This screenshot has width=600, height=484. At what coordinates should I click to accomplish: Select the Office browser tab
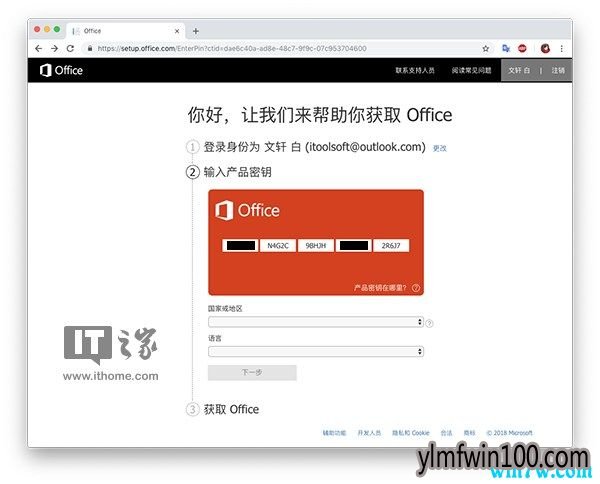pyautogui.click(x=126, y=31)
